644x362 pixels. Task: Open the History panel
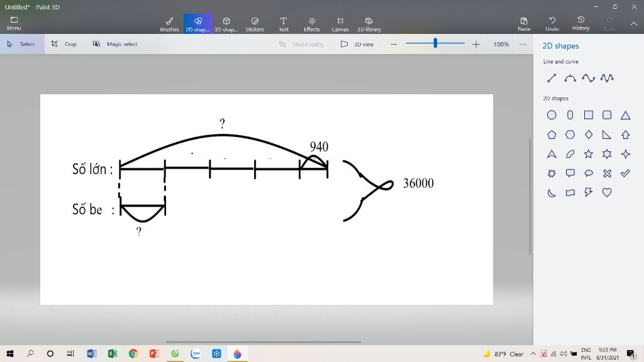pos(580,24)
